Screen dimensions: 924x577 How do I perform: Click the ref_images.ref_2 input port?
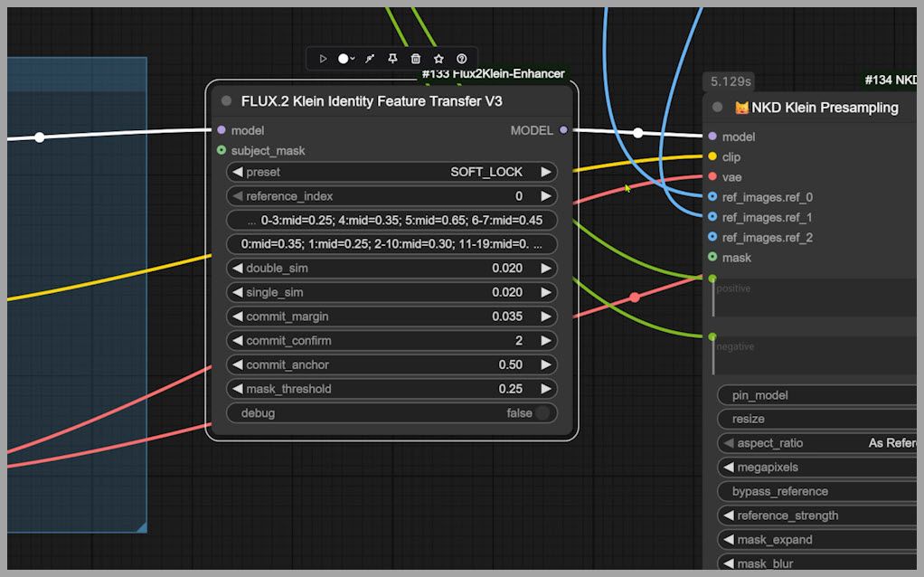click(x=712, y=237)
